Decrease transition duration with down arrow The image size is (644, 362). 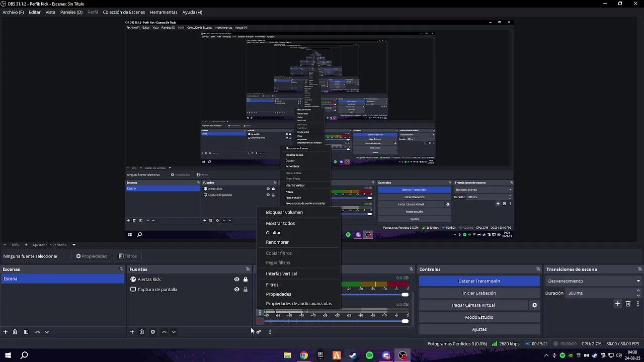tap(638, 296)
